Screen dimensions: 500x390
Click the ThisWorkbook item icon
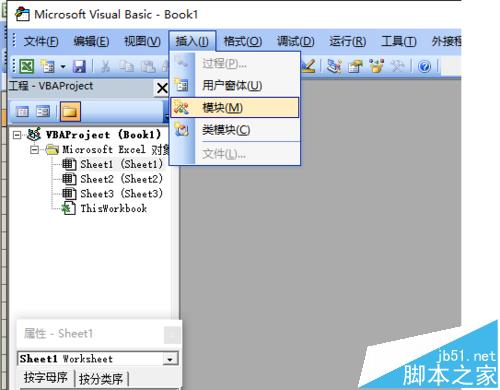point(69,208)
